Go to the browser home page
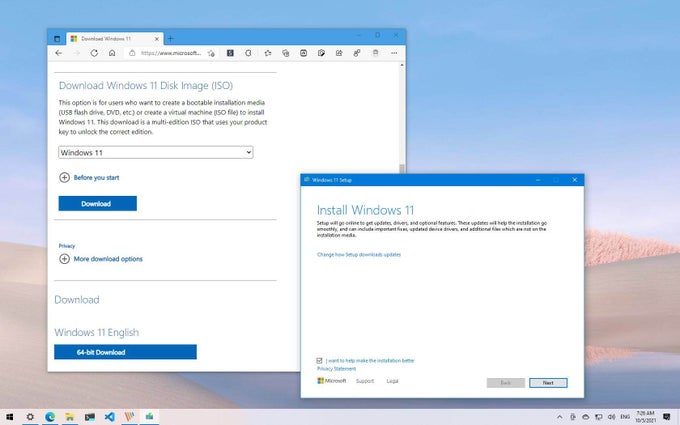The width and height of the screenshot is (680, 425). 113,53
